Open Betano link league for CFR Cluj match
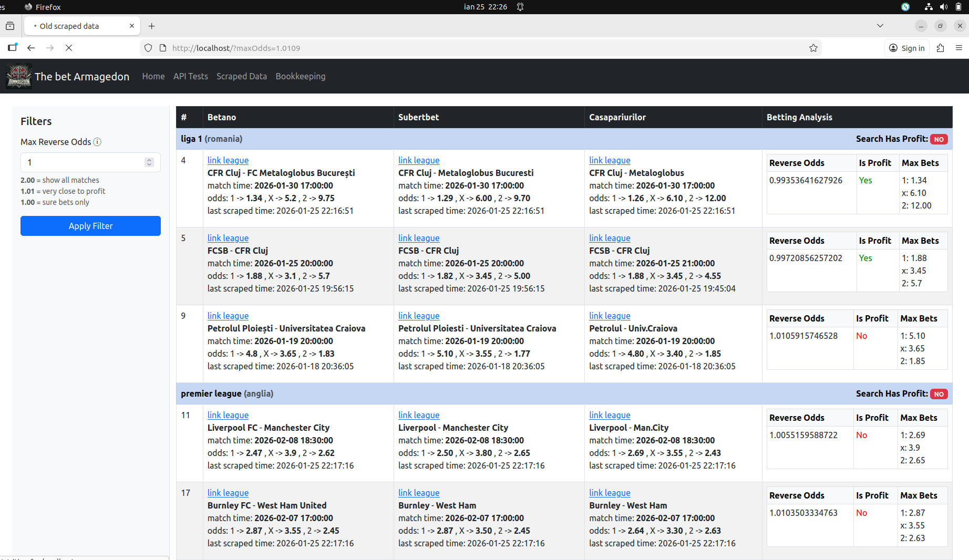969x560 pixels. tap(228, 160)
